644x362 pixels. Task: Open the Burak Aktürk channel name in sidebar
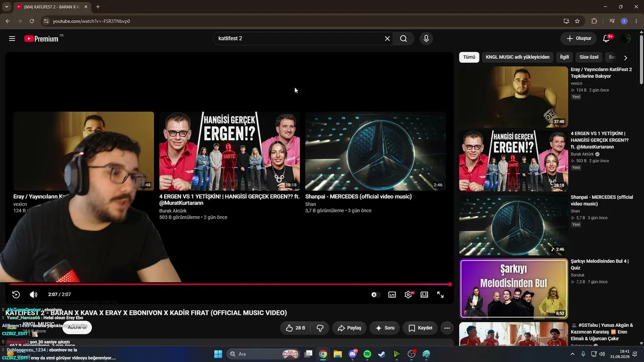point(583,154)
